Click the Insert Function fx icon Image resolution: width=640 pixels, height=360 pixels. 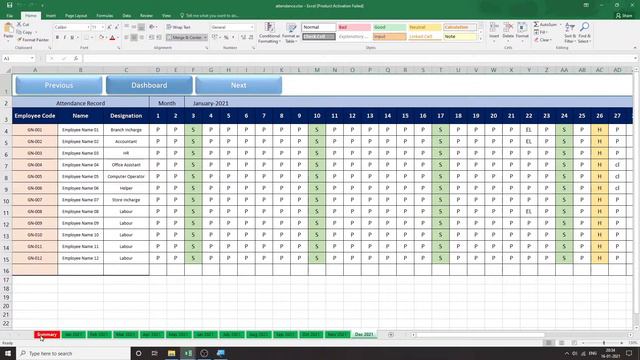[76, 58]
